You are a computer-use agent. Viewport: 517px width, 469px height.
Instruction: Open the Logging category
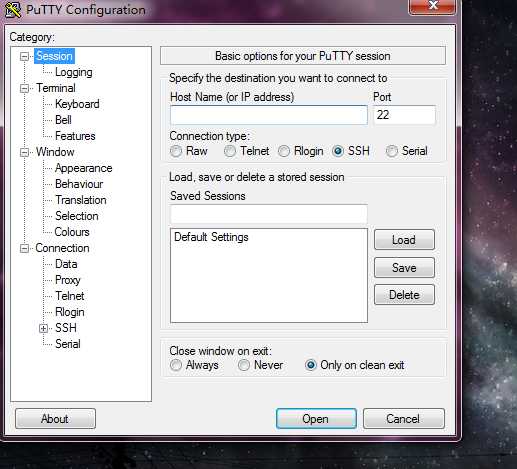(74, 72)
